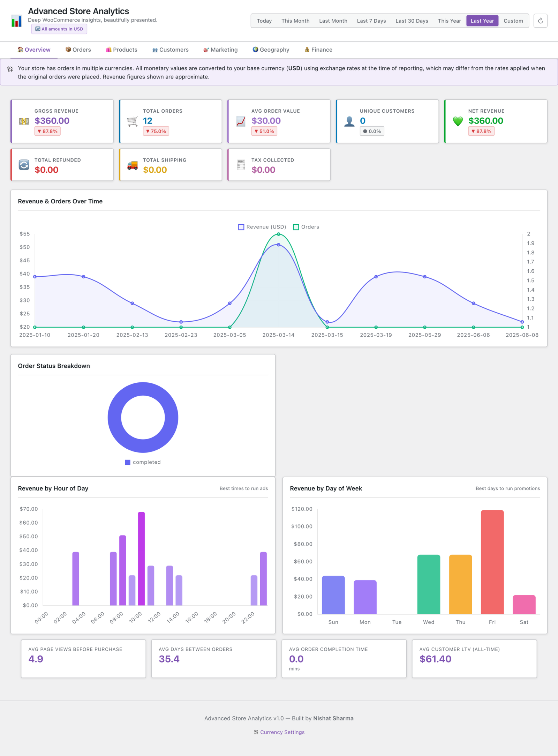
Task: Choose the Last 7 Days range
Action: click(371, 21)
